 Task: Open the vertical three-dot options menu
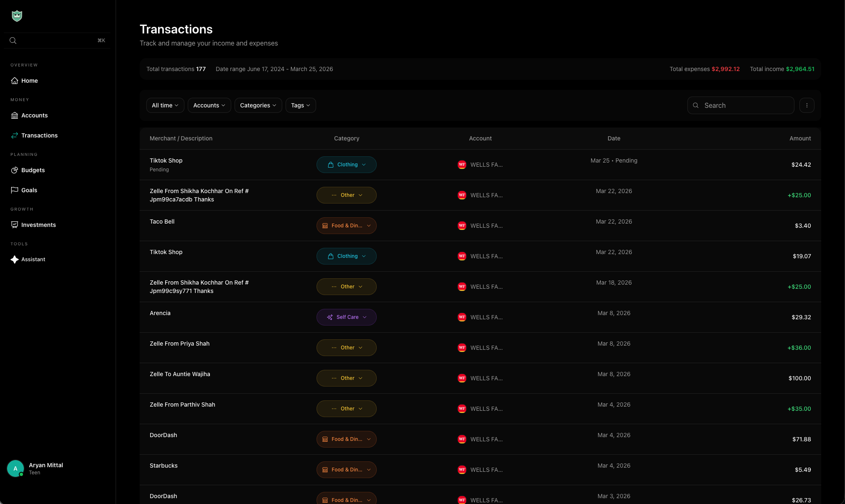[x=807, y=105]
